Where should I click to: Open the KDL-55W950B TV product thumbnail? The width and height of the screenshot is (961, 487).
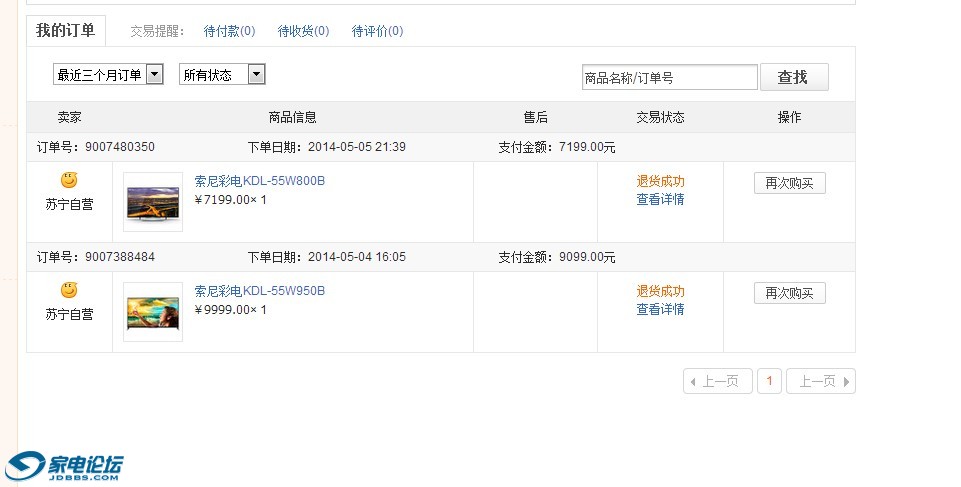point(153,312)
